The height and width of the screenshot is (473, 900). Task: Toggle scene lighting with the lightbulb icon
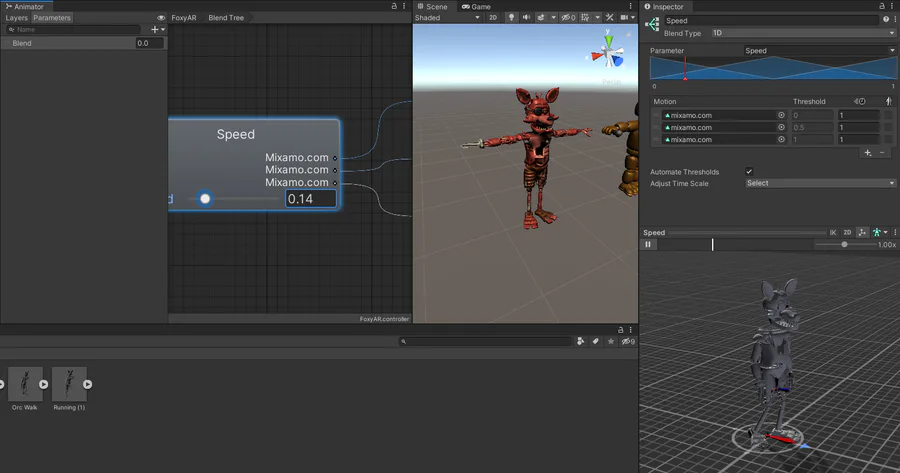tap(511, 17)
